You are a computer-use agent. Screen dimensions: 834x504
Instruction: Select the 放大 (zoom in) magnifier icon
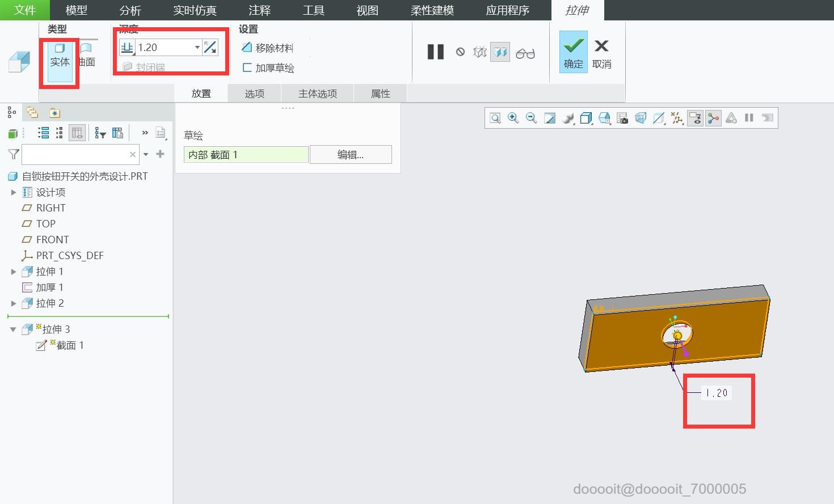513,118
